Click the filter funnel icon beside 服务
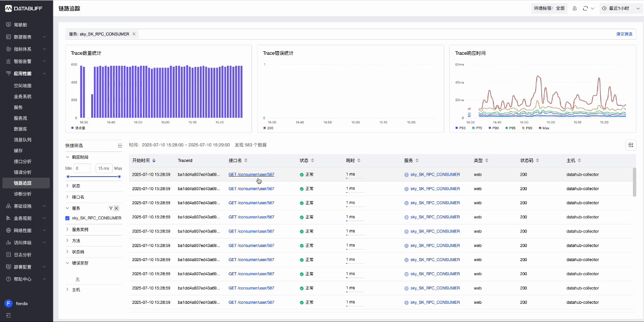 point(111,208)
